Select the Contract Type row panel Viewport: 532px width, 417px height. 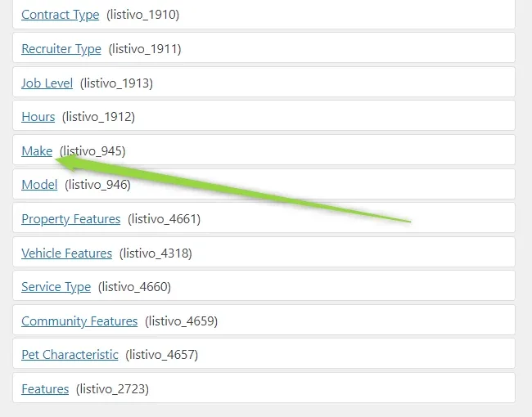click(264, 15)
